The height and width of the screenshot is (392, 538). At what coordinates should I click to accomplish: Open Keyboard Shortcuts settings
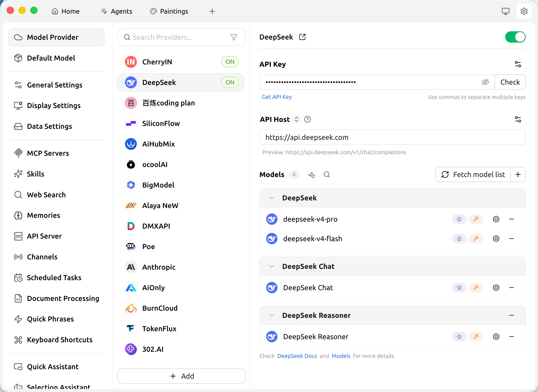click(x=56, y=340)
